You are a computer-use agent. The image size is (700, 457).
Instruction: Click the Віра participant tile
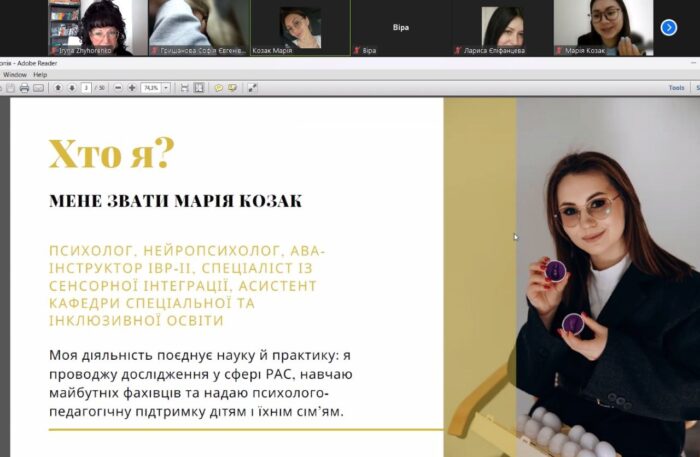pos(400,27)
